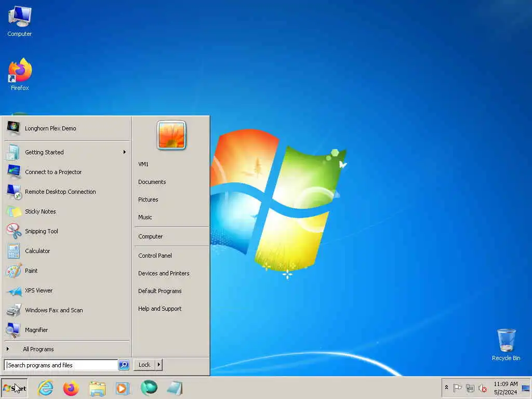The width and height of the screenshot is (532, 399).
Task: Click the Calculator icon
Action: [x=14, y=251]
